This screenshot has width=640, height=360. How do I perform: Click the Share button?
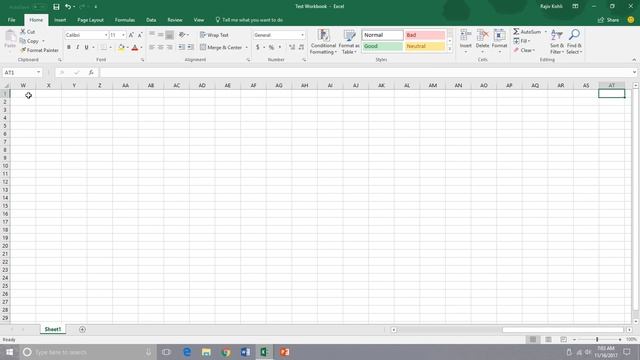pyautogui.click(x=609, y=20)
